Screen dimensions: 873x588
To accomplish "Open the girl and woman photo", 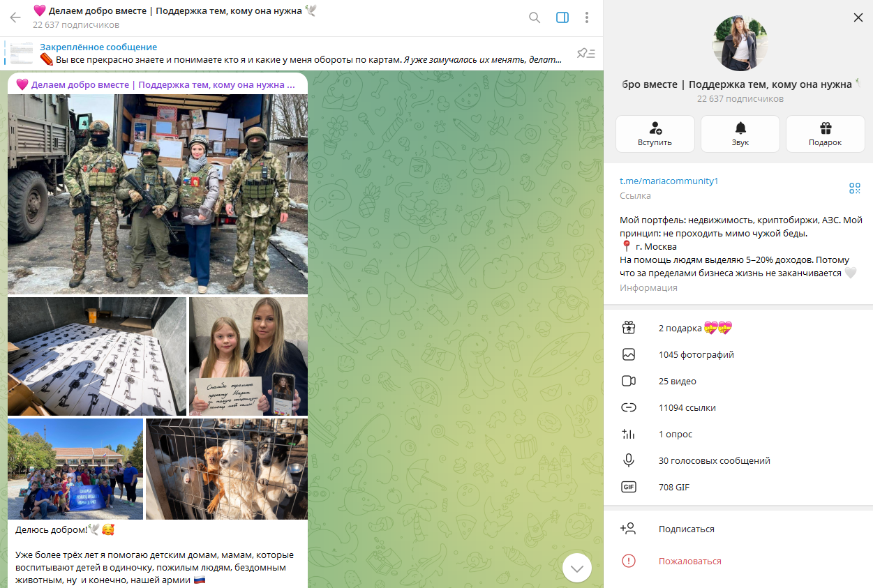I will 248,356.
